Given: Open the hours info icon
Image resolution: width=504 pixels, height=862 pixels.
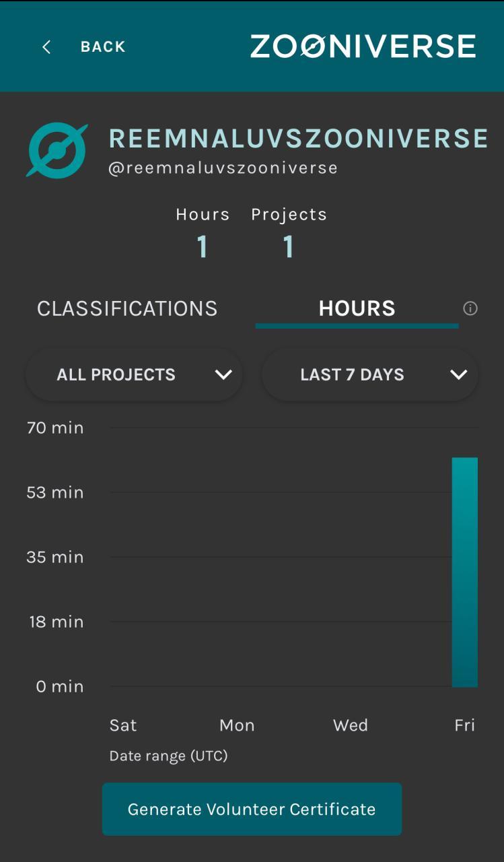Looking at the screenshot, I should [x=470, y=308].
